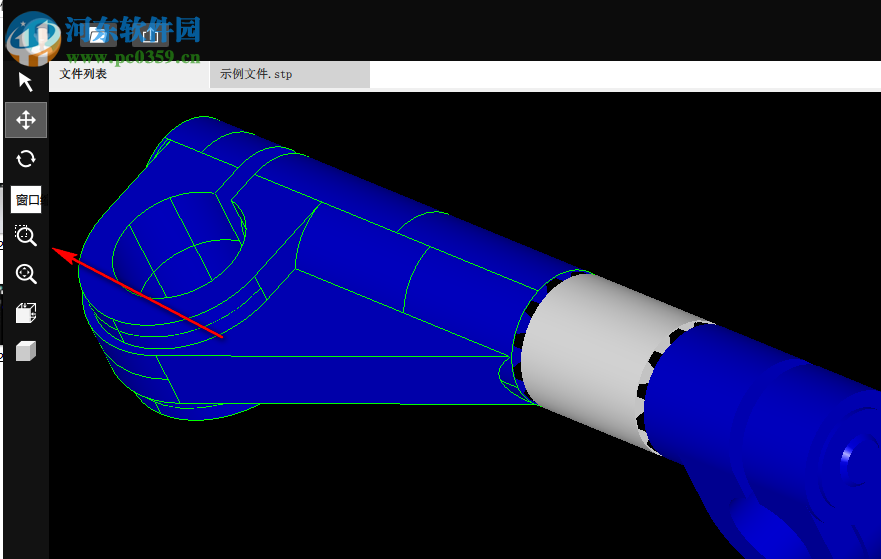Viewport: 881px width, 559px height.
Task: Switch to wireframe cube display mode
Action: (26, 313)
